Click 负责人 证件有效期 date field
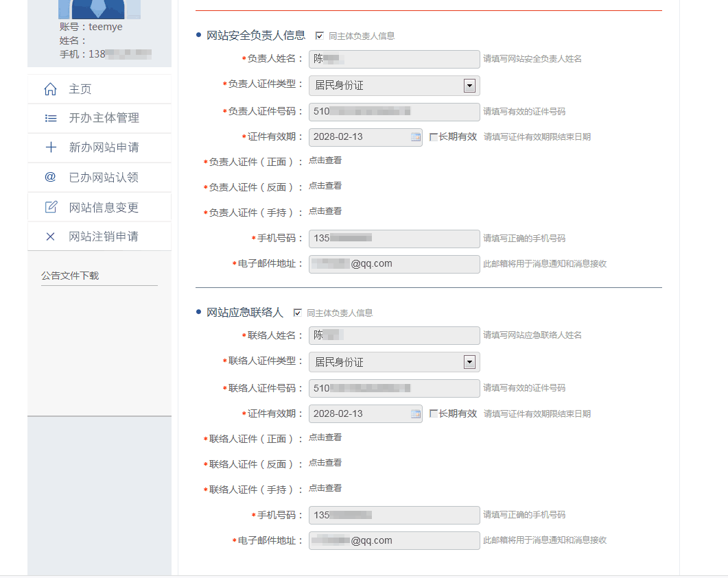This screenshot has width=728, height=578. coord(366,137)
